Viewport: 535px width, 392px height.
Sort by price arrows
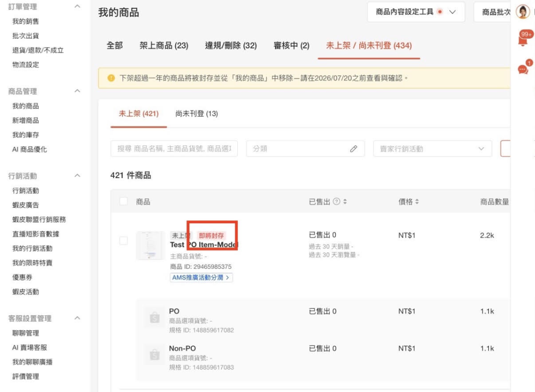(417, 202)
